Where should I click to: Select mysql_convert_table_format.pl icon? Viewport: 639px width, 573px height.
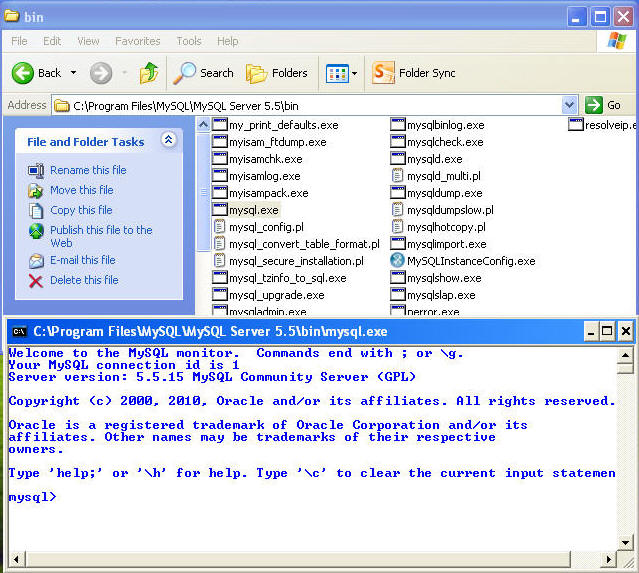coord(219,244)
